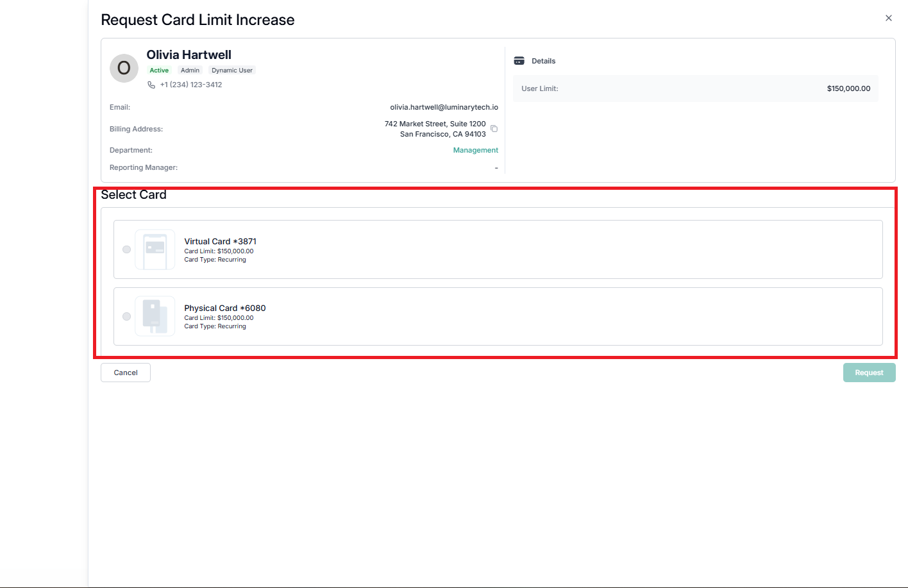908x588 pixels.
Task: Click the Dynamic User badge
Action: tap(232, 71)
